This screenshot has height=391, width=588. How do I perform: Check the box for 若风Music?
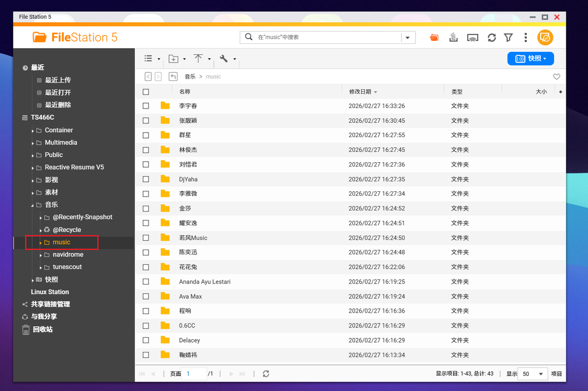pos(146,238)
